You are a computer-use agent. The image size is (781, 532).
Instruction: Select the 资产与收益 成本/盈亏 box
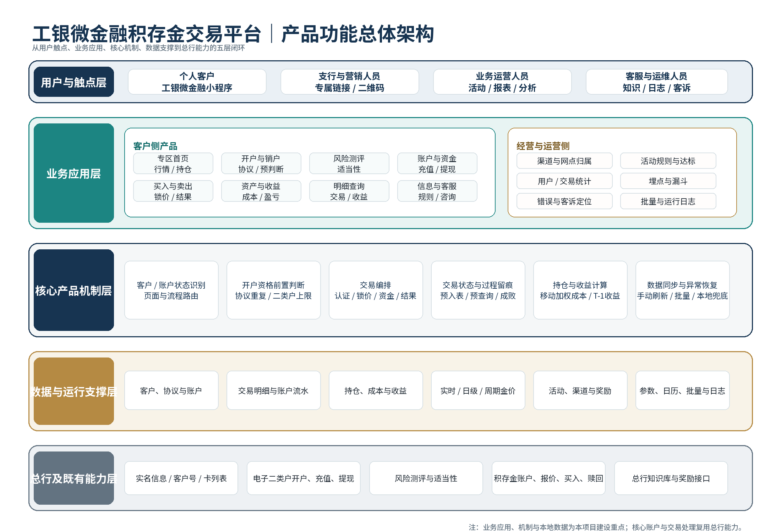[x=261, y=191]
